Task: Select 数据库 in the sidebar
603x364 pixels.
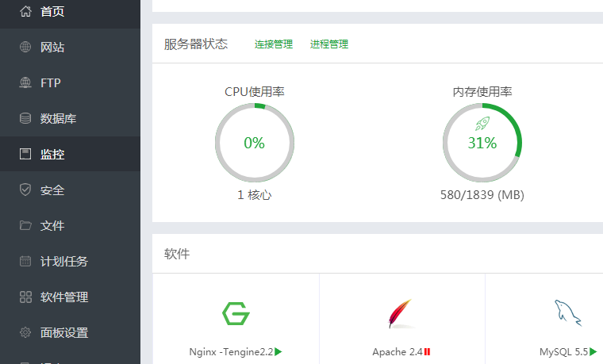Action: pos(70,118)
